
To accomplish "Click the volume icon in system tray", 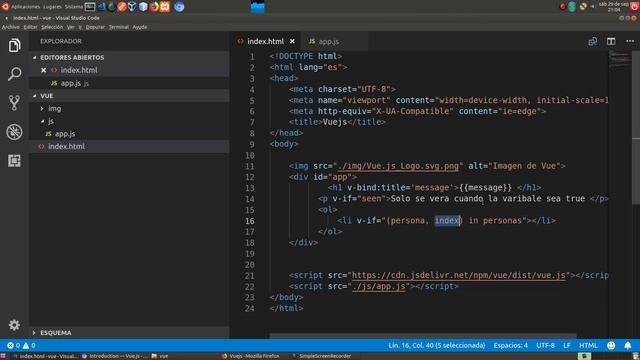I will tap(593, 7).
